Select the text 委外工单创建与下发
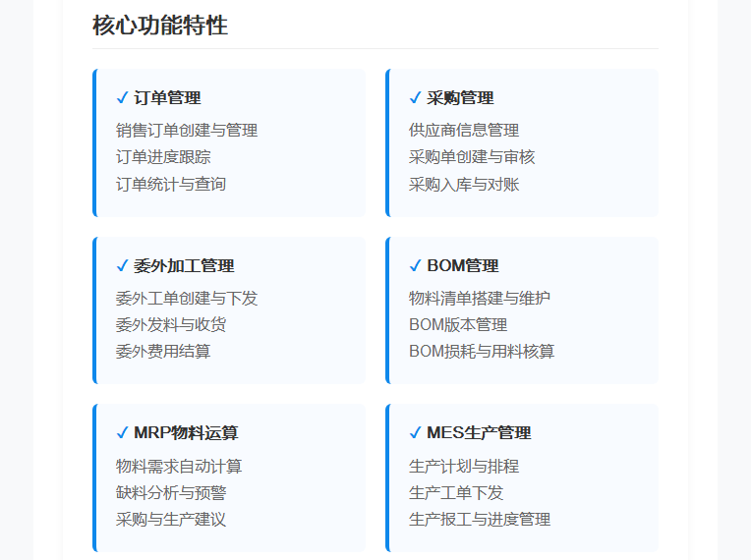The height and width of the screenshot is (560, 751). pos(187,299)
